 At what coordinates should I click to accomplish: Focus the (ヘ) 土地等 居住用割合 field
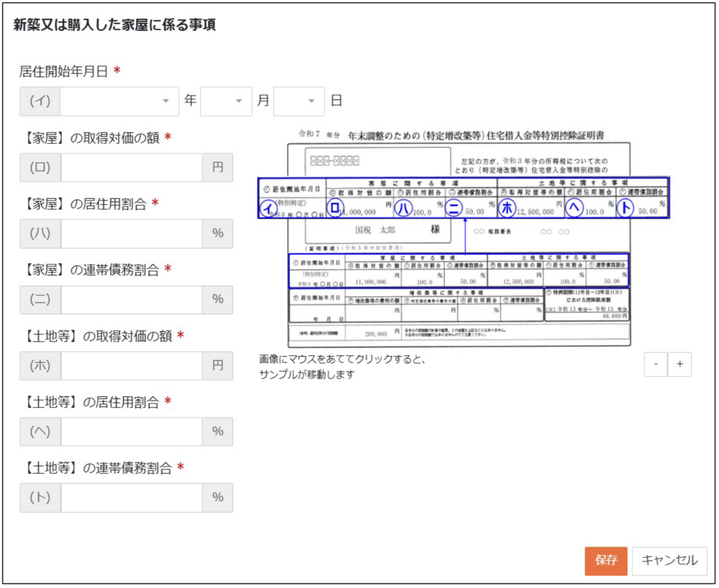pyautogui.click(x=131, y=432)
